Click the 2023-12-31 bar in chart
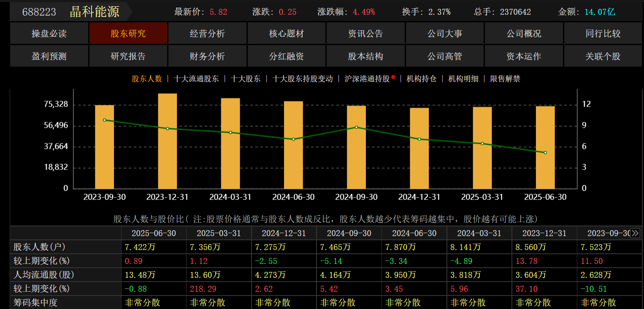 coord(168,141)
